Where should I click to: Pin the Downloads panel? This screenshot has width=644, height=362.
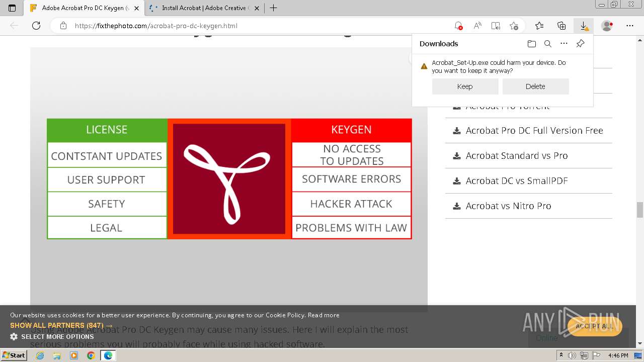[x=580, y=44]
